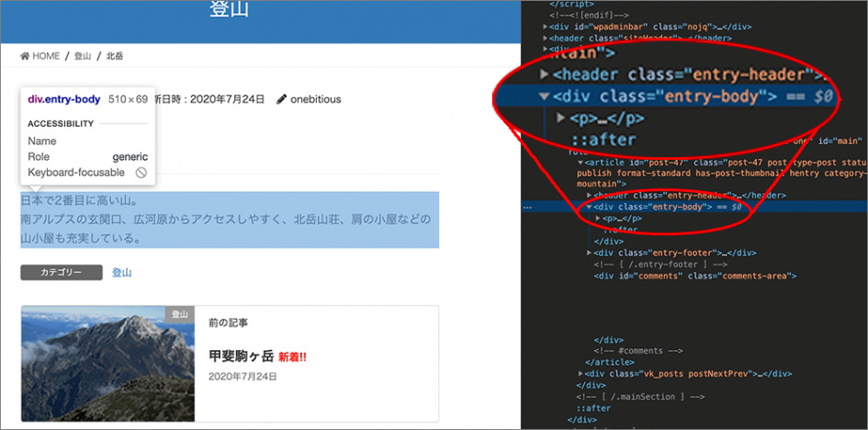868x430 pixels.
Task: Click the mountain thumbnail of the previous article
Action: [x=108, y=364]
